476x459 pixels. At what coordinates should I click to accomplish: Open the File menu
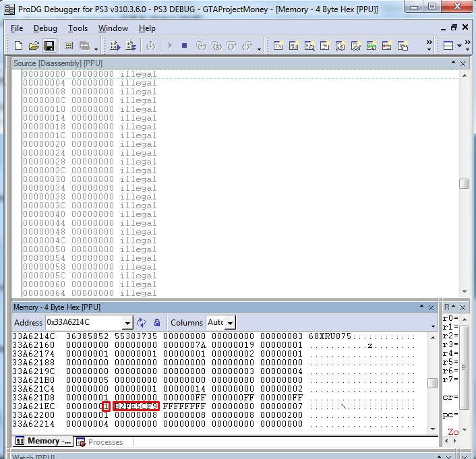[x=17, y=28]
